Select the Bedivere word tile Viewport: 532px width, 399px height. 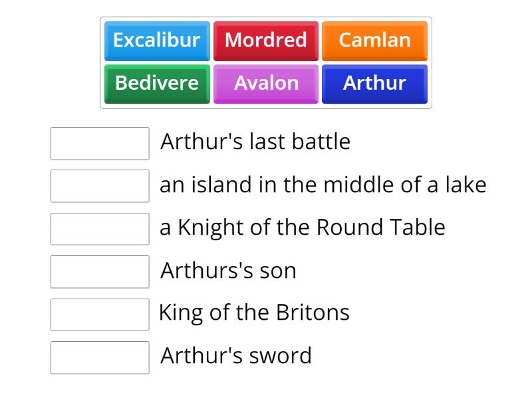coord(157,84)
